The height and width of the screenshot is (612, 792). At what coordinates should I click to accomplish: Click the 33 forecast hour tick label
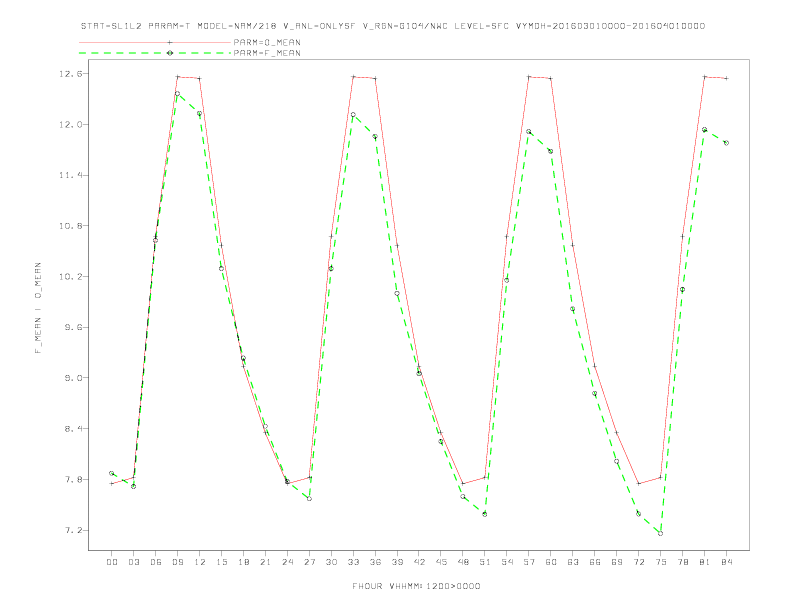pos(353,562)
